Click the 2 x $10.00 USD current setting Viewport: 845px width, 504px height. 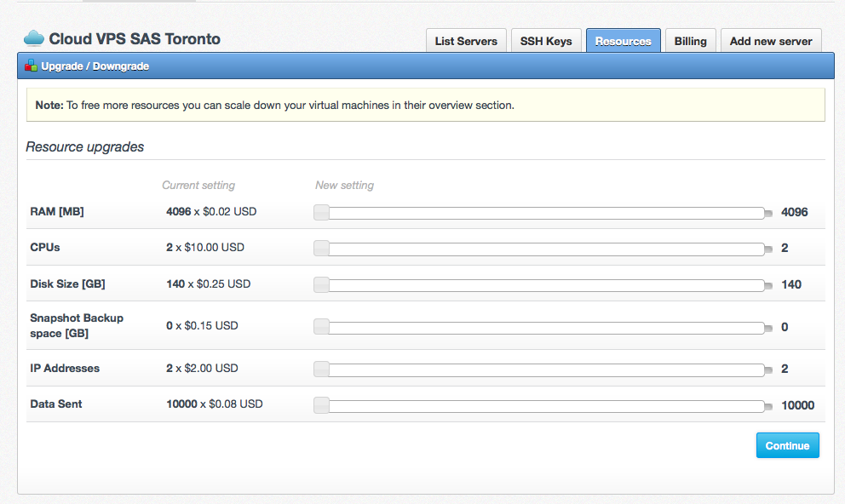205,247
